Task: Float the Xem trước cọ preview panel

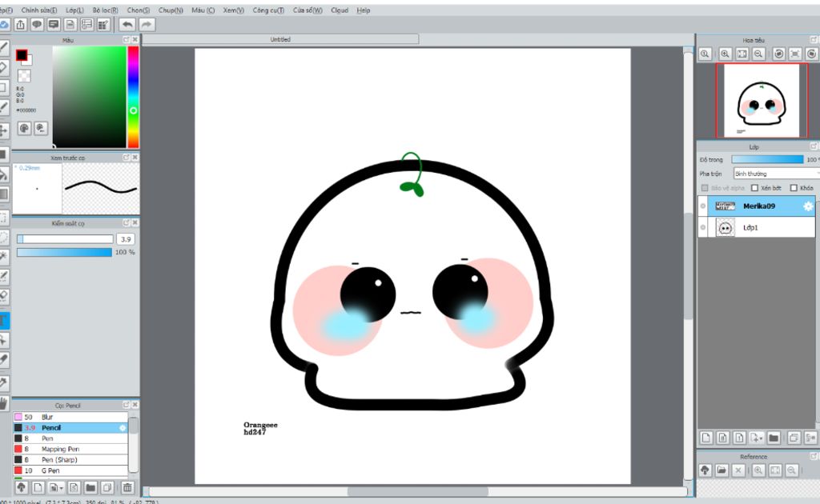Action: click(126, 158)
